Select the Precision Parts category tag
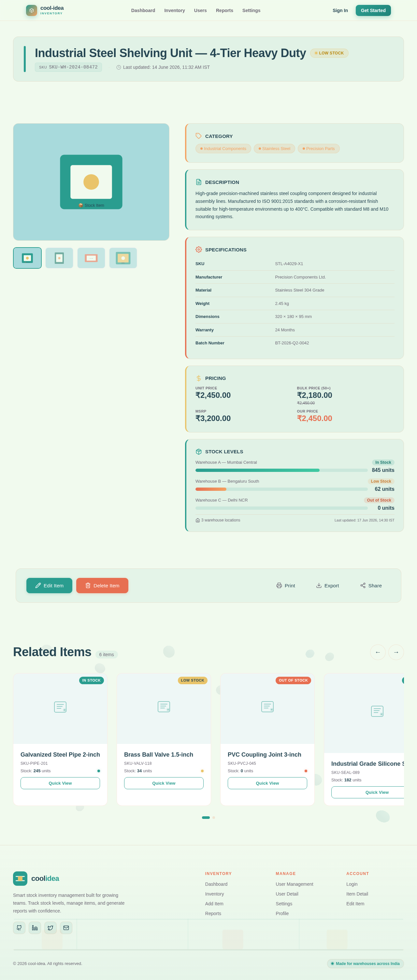The height and width of the screenshot is (980, 417). point(319,148)
